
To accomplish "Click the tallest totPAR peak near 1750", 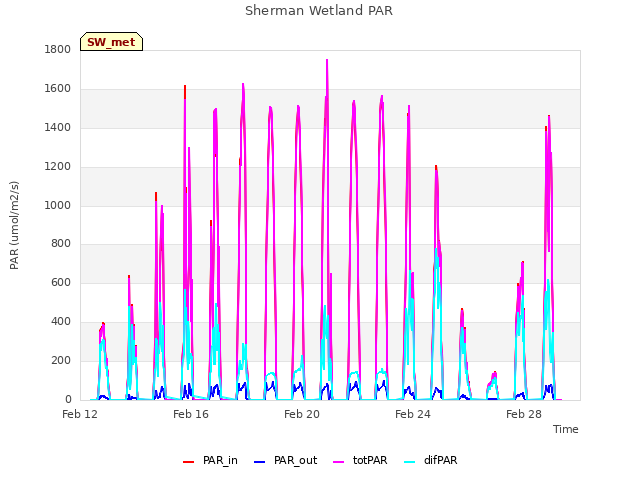I will point(327,61).
